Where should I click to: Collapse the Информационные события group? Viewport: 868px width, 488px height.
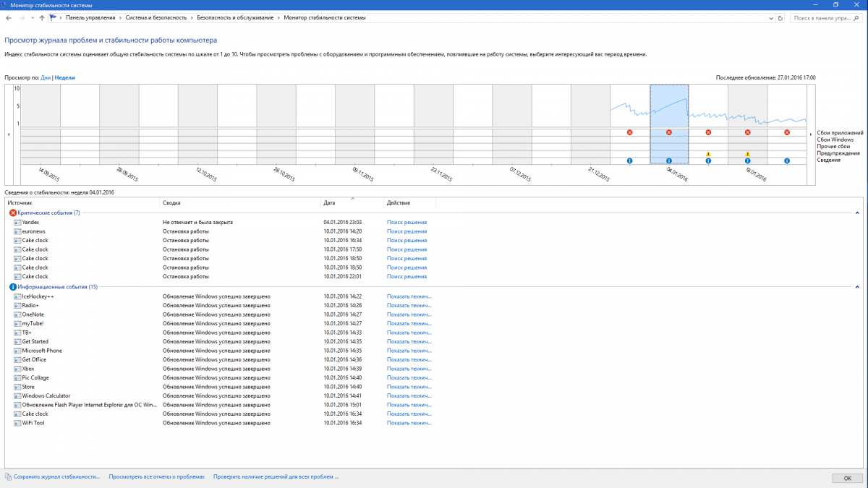coord(857,287)
